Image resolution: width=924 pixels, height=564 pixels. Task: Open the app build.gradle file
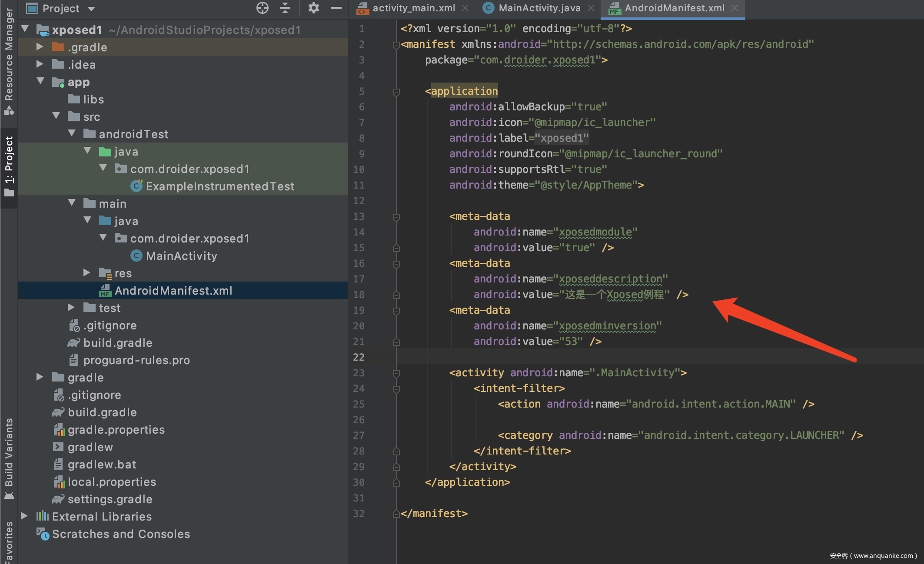117,343
